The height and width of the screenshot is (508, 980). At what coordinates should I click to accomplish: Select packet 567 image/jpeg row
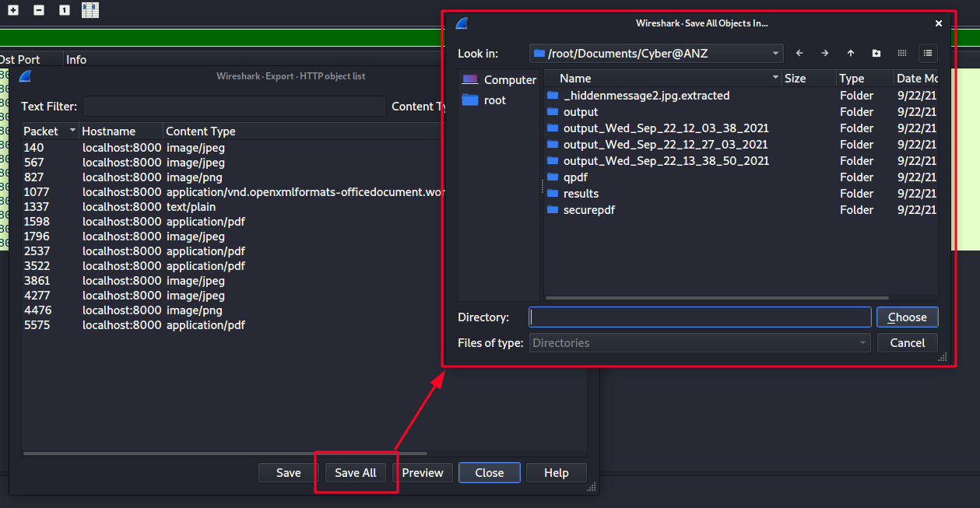click(233, 162)
